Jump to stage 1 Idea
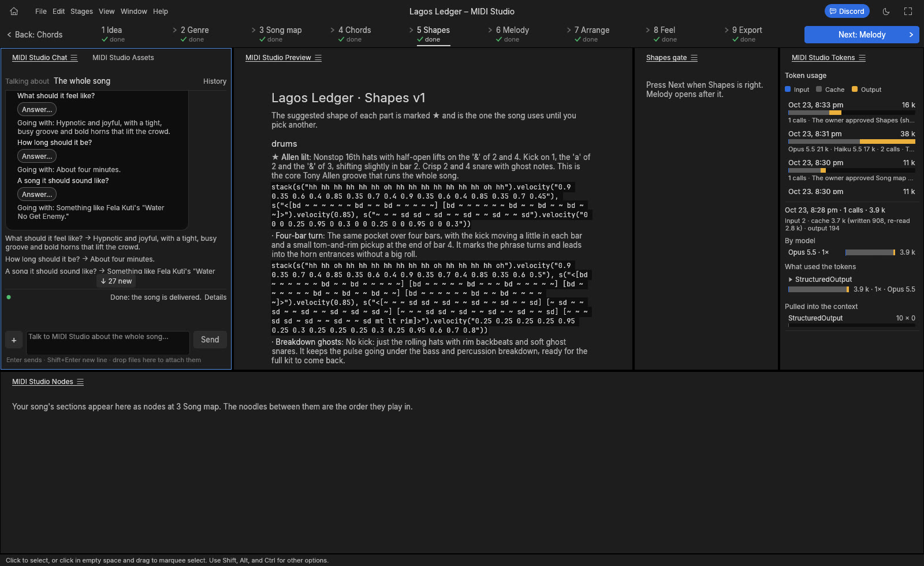 pos(113,35)
